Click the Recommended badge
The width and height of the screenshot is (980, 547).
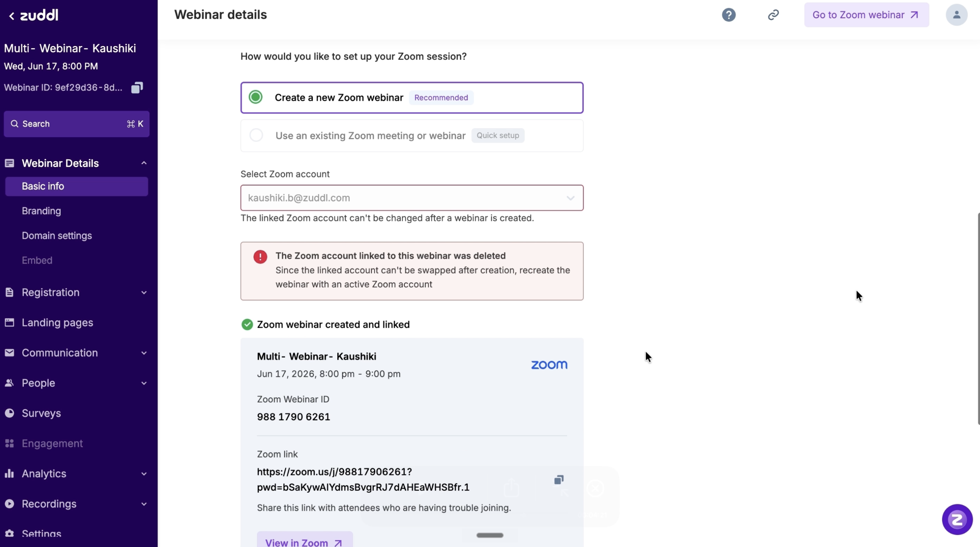click(441, 98)
